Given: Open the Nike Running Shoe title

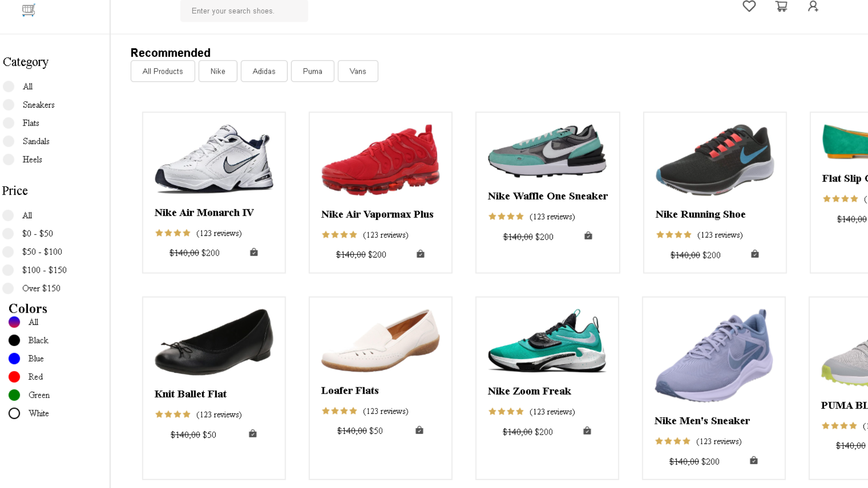Looking at the screenshot, I should [x=700, y=214].
